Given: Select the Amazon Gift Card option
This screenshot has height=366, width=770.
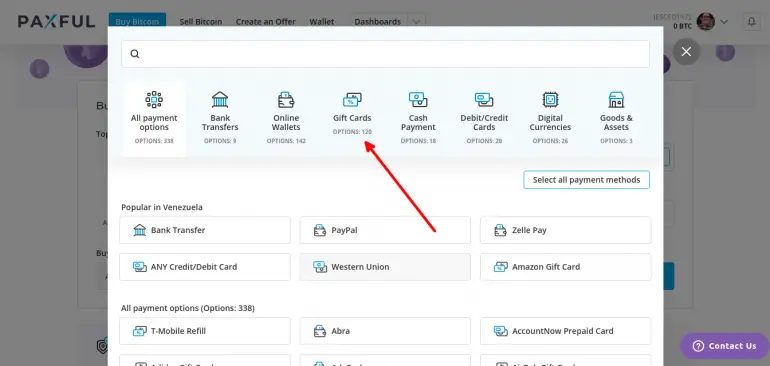Looking at the screenshot, I should point(566,267).
